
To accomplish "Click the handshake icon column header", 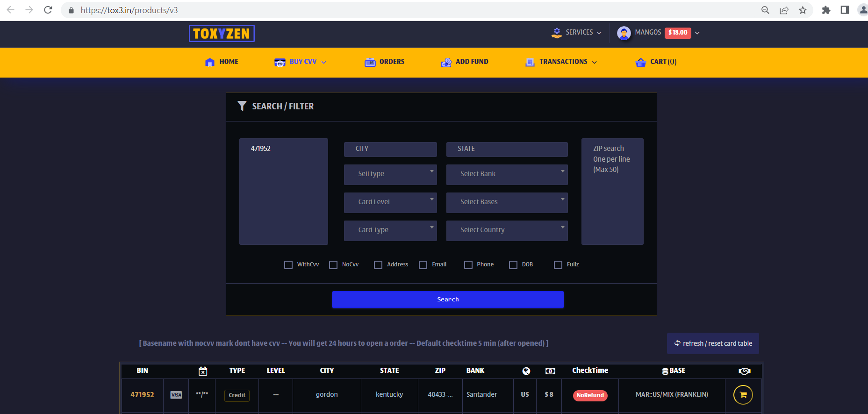I will (744, 371).
